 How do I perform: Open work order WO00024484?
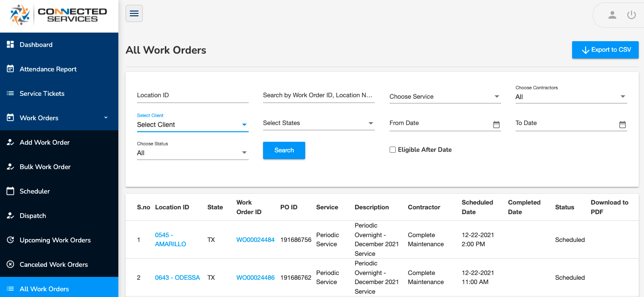[255, 240]
